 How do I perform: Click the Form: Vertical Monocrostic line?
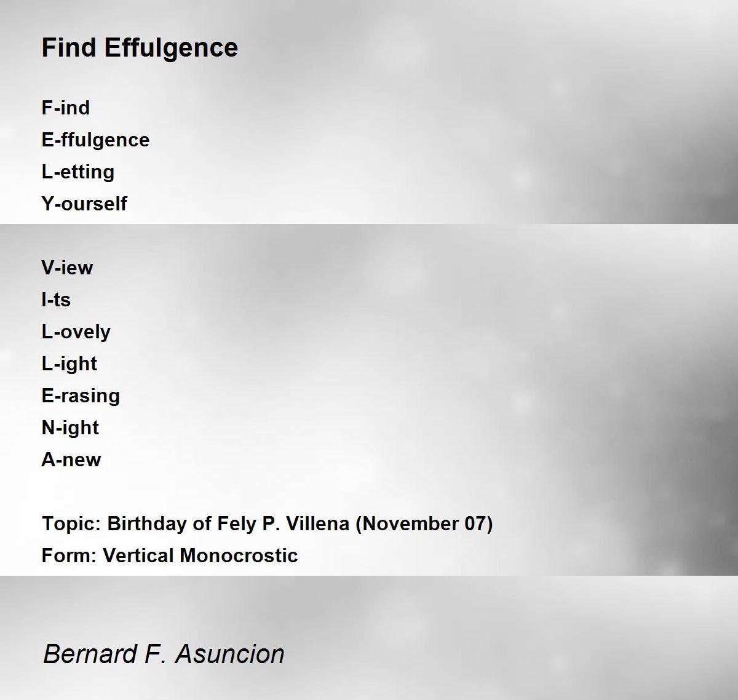[170, 555]
